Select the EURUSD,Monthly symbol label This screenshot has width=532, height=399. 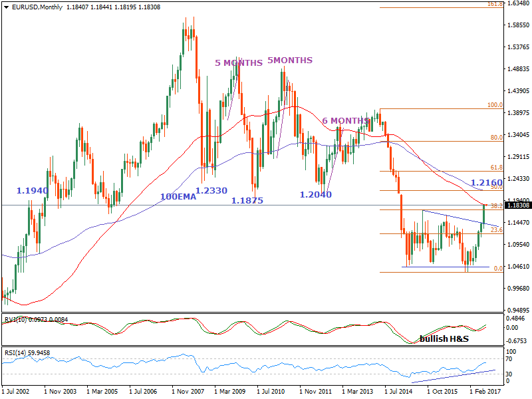click(x=37, y=7)
